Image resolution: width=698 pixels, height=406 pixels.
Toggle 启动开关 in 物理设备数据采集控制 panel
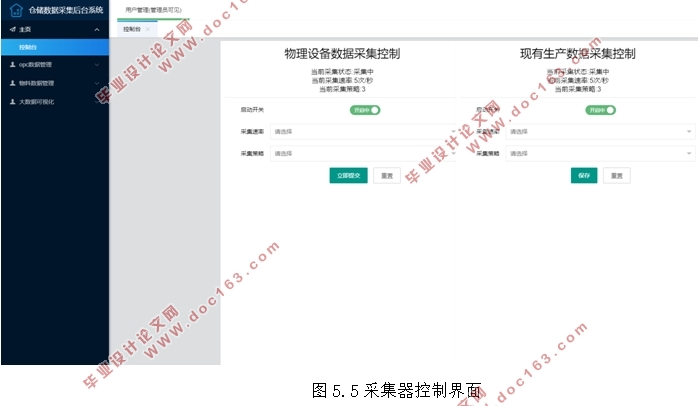[365, 110]
